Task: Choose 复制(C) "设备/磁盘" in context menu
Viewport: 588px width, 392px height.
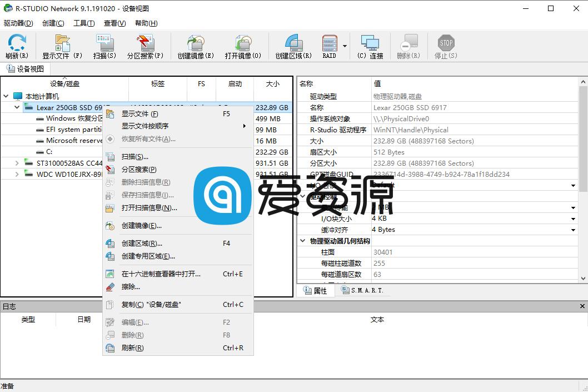Action: pos(178,305)
